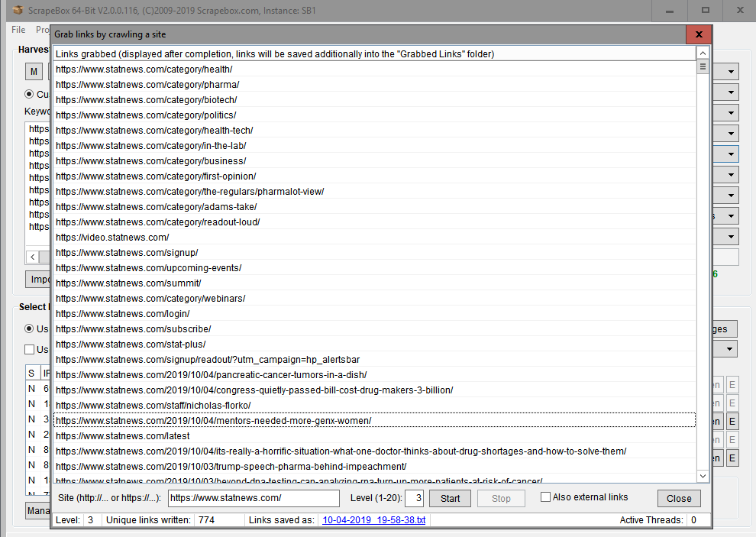This screenshot has height=537, width=756.
Task: Select the pharmalot-view/ link row
Action: pos(375,192)
